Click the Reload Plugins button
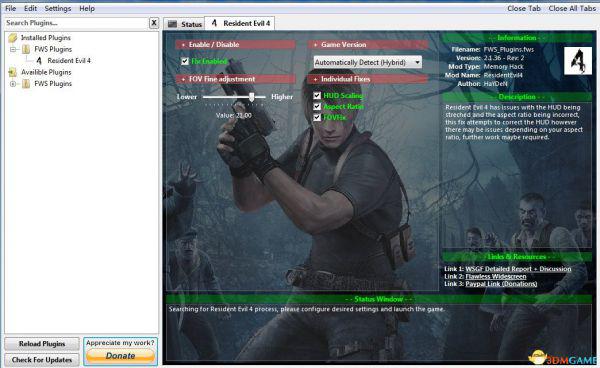Screen dimensions: 600x368 pyautogui.click(x=42, y=344)
